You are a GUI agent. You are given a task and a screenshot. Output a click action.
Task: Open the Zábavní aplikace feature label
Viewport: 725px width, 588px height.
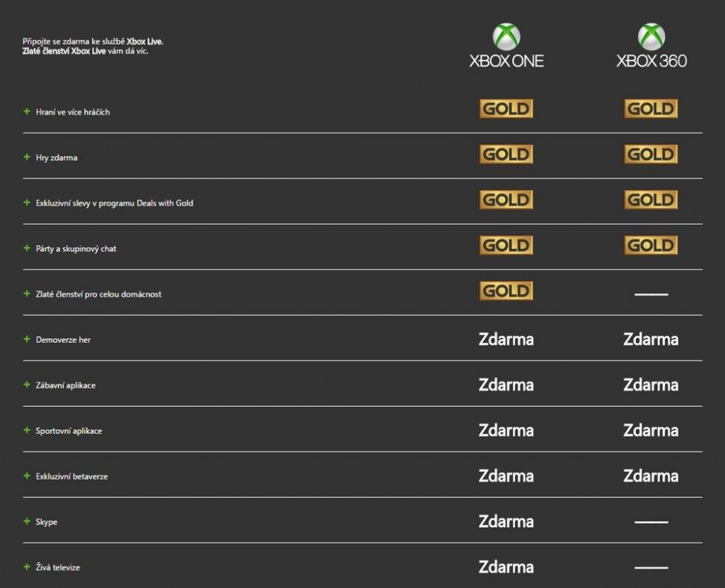[x=65, y=386]
